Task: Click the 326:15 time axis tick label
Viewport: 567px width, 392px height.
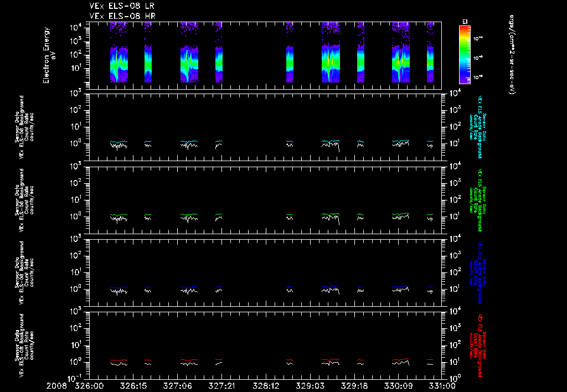Action: (x=133, y=386)
